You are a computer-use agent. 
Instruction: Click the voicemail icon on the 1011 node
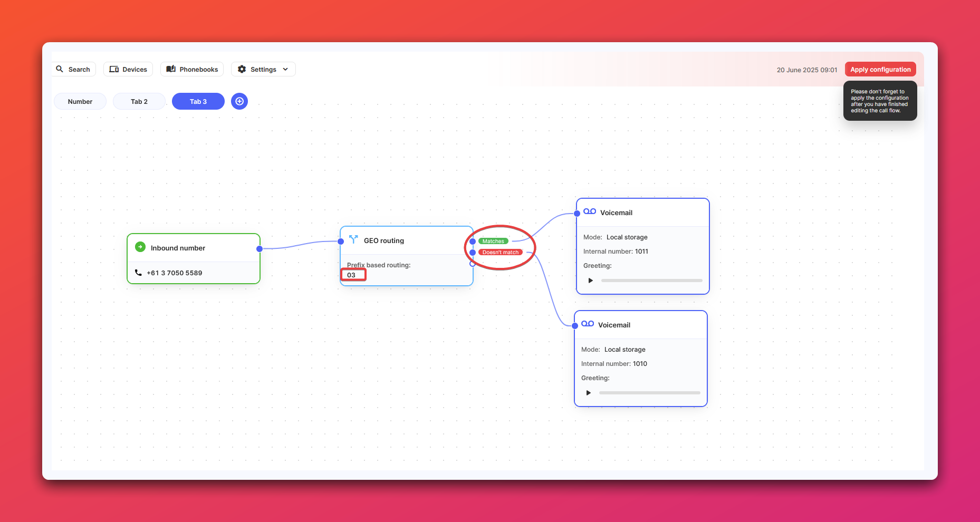[x=590, y=211]
